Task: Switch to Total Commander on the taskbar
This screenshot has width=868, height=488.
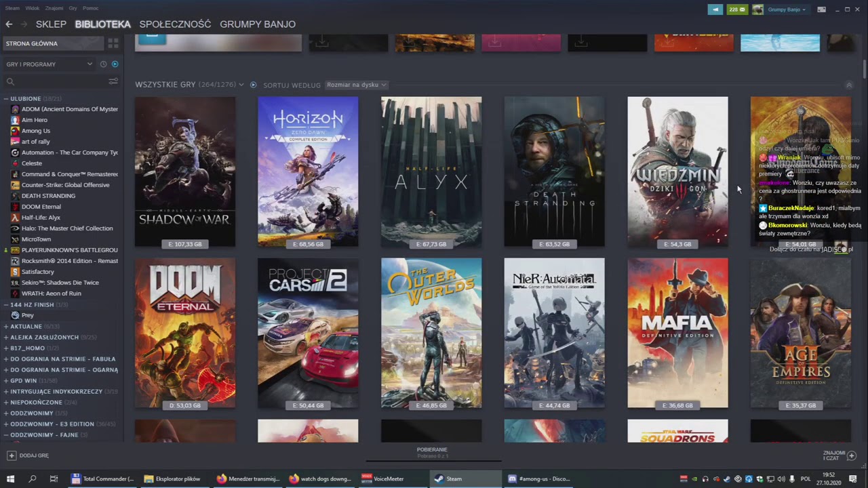Action: (x=103, y=479)
